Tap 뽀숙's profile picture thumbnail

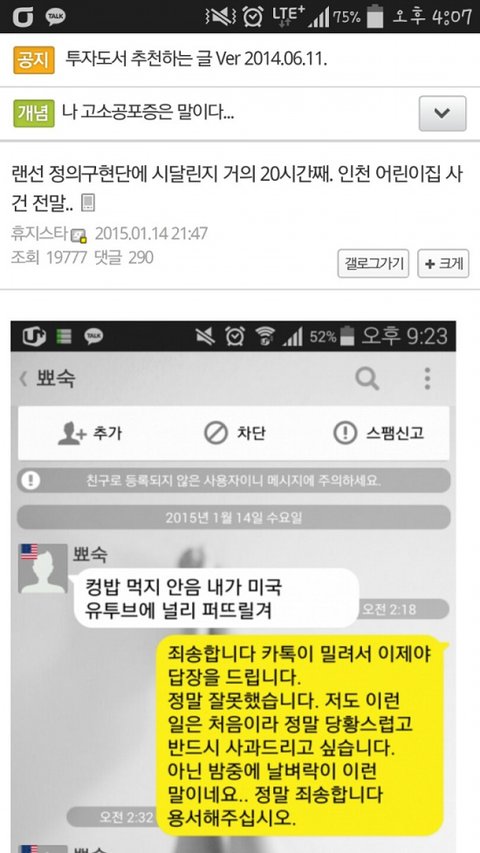tap(43, 568)
